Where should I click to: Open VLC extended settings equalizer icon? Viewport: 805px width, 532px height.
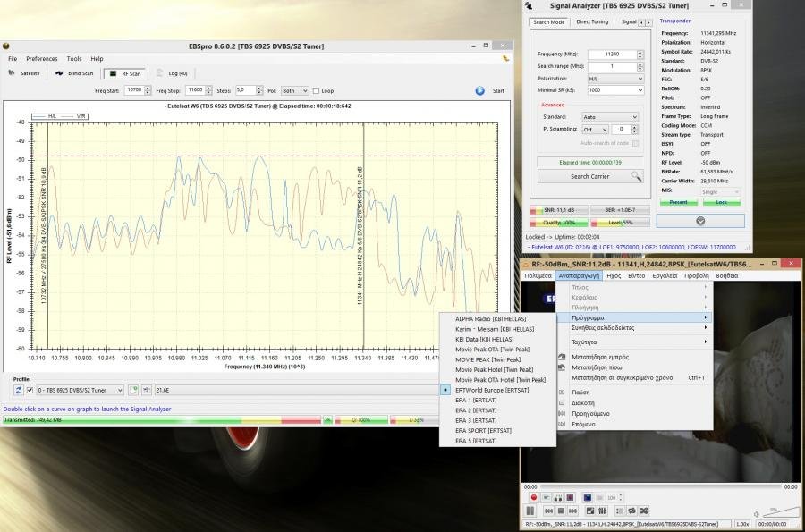tap(602, 511)
